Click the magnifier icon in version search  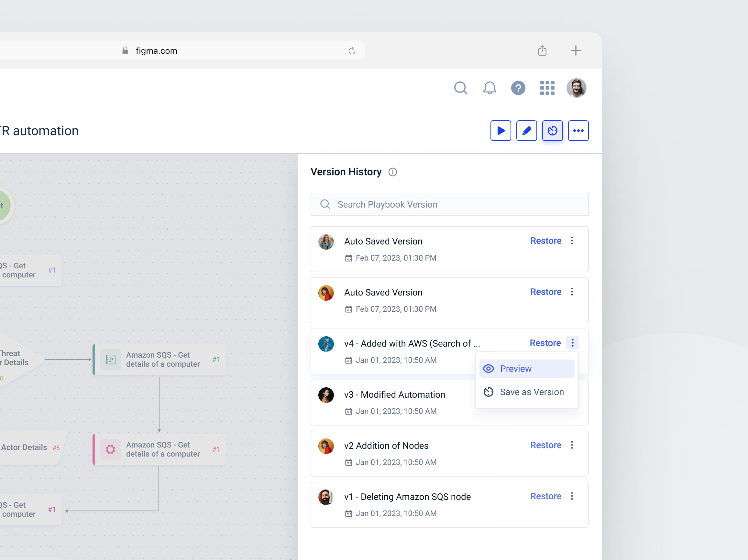click(325, 204)
